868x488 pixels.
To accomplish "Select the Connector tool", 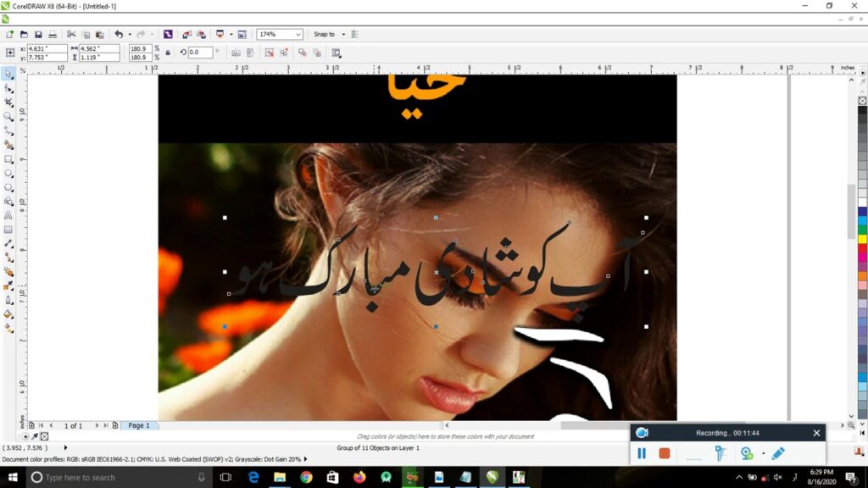I will point(8,258).
